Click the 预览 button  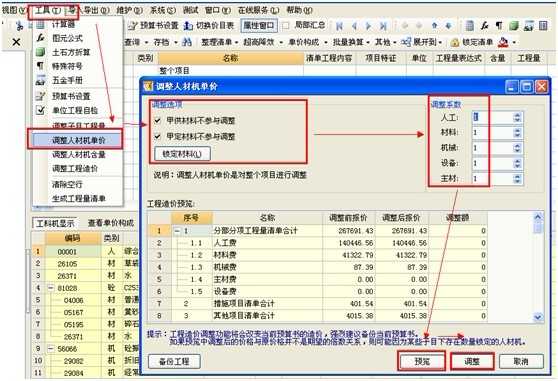click(x=422, y=361)
